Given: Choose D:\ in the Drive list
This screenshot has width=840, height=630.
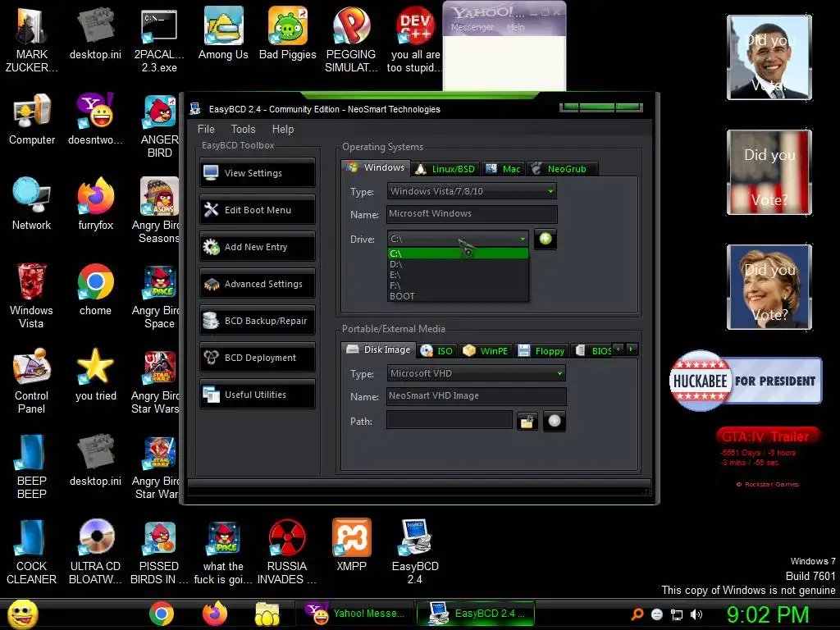Looking at the screenshot, I should pos(458,264).
